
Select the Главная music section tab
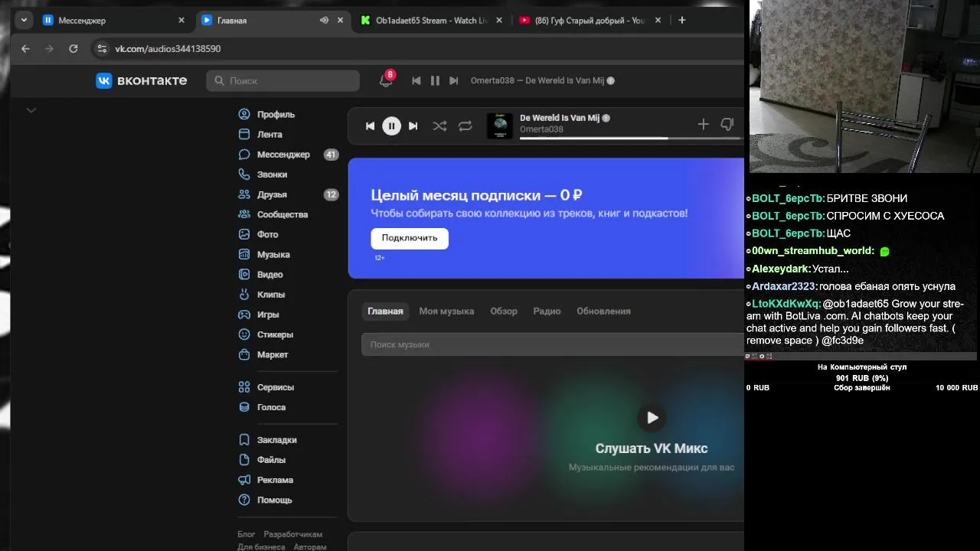pyautogui.click(x=385, y=311)
